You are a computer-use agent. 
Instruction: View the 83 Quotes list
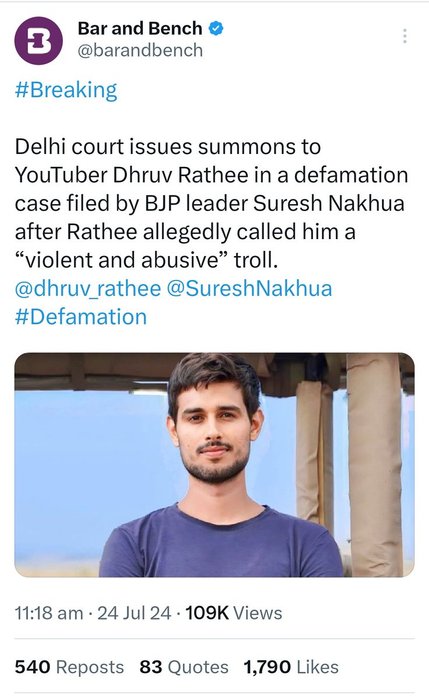click(x=184, y=667)
